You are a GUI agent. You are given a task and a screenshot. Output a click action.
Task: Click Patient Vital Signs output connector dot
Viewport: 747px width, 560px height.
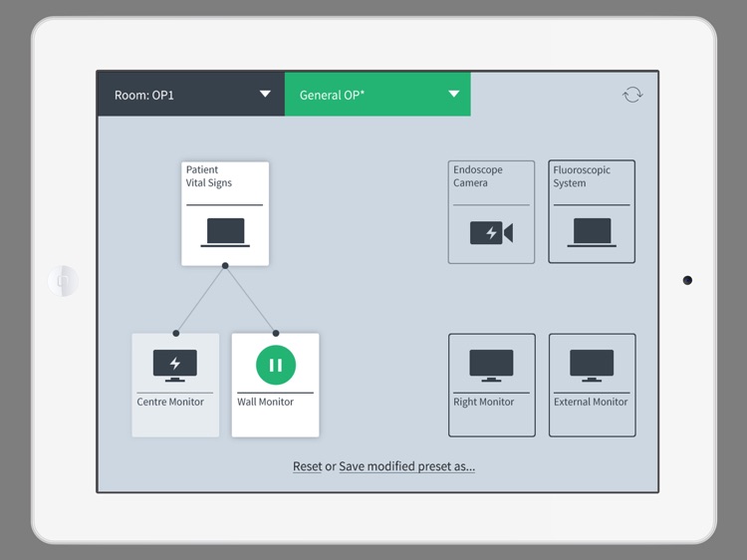225,265
